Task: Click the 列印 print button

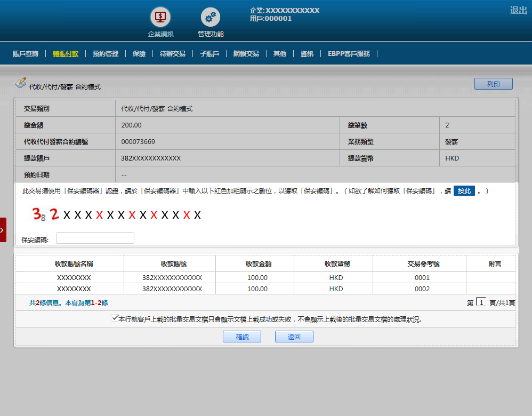Action: (493, 84)
